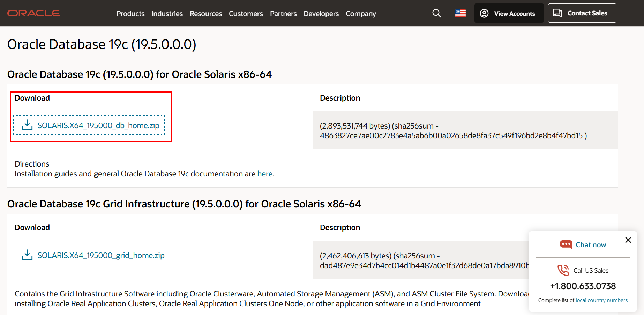Expand the Resources menu

(x=206, y=14)
